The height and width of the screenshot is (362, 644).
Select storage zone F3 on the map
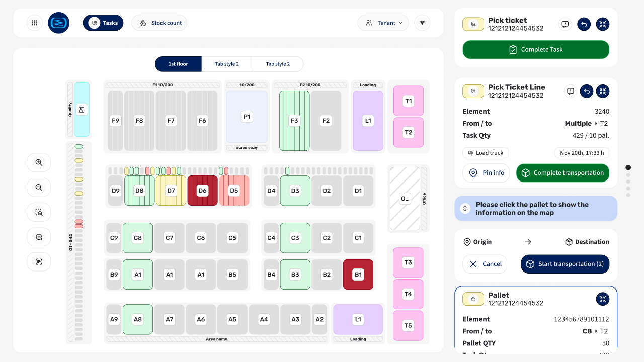point(294,121)
